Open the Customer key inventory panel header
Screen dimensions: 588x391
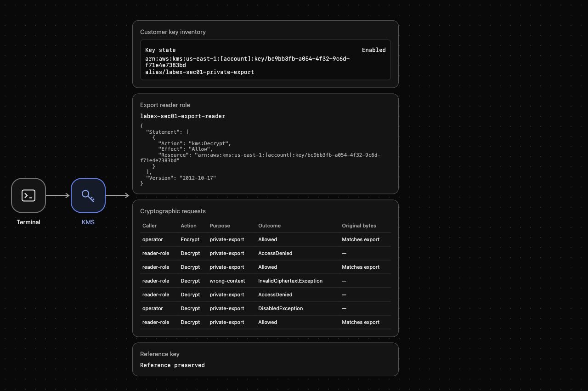tap(173, 32)
